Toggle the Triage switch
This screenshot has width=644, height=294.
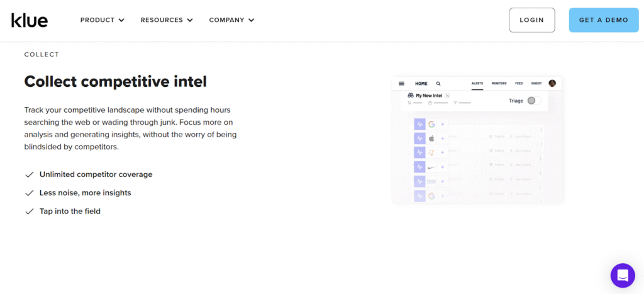(x=534, y=100)
